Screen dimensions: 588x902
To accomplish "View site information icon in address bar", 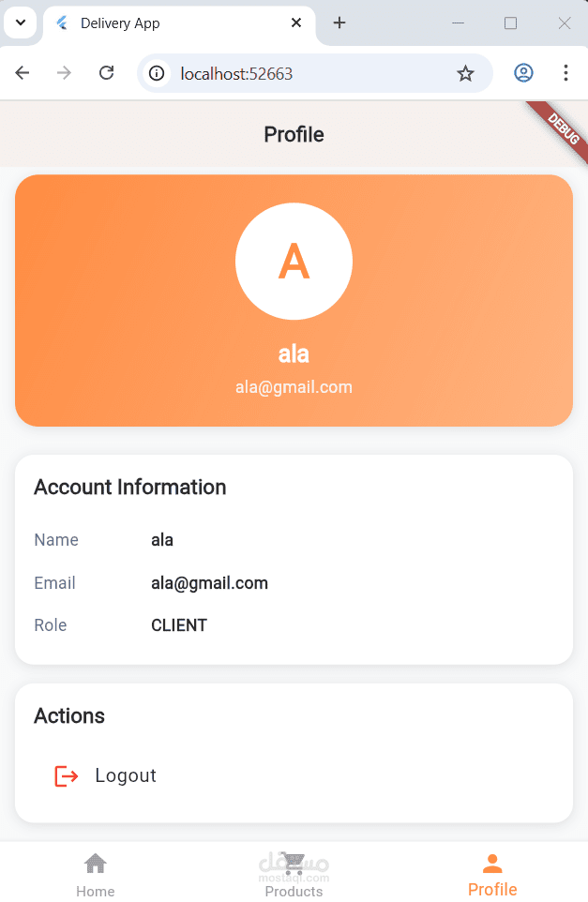I will click(157, 73).
